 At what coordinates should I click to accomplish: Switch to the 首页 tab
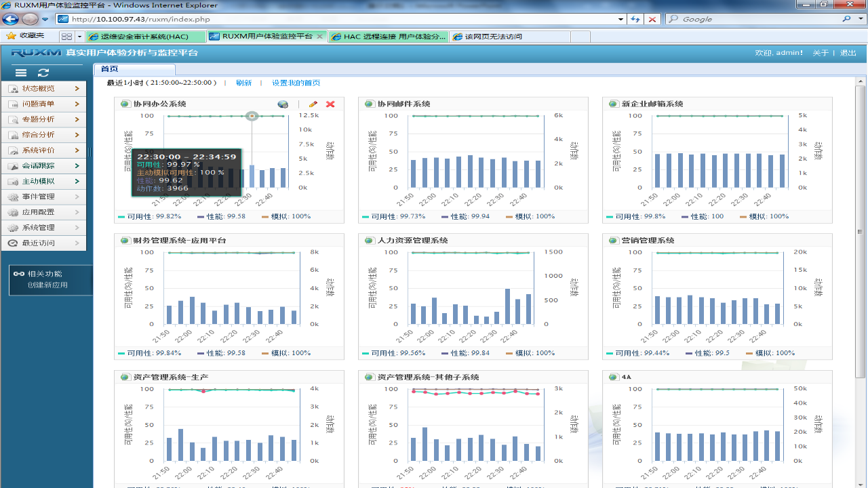(x=134, y=69)
